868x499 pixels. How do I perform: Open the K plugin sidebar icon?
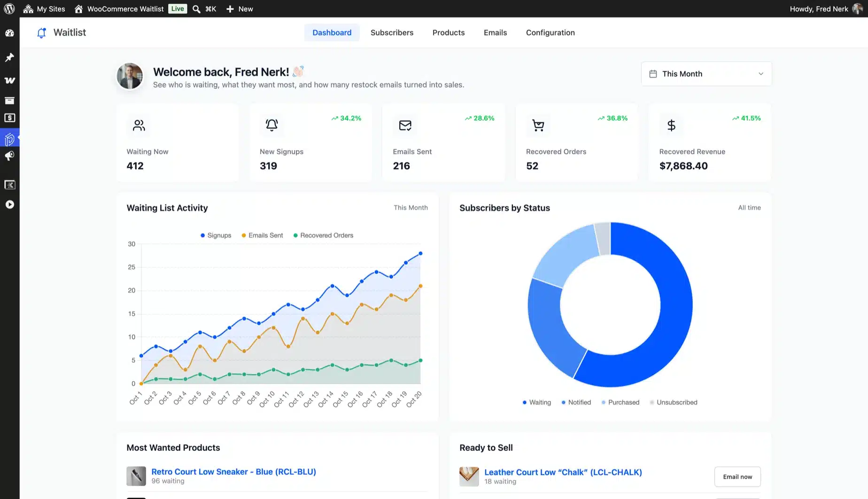tap(10, 185)
